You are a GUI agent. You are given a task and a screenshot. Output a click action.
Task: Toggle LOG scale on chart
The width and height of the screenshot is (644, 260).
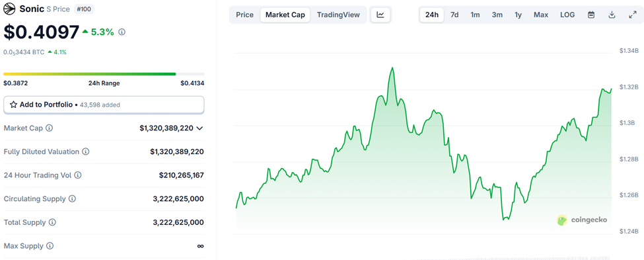coord(567,15)
